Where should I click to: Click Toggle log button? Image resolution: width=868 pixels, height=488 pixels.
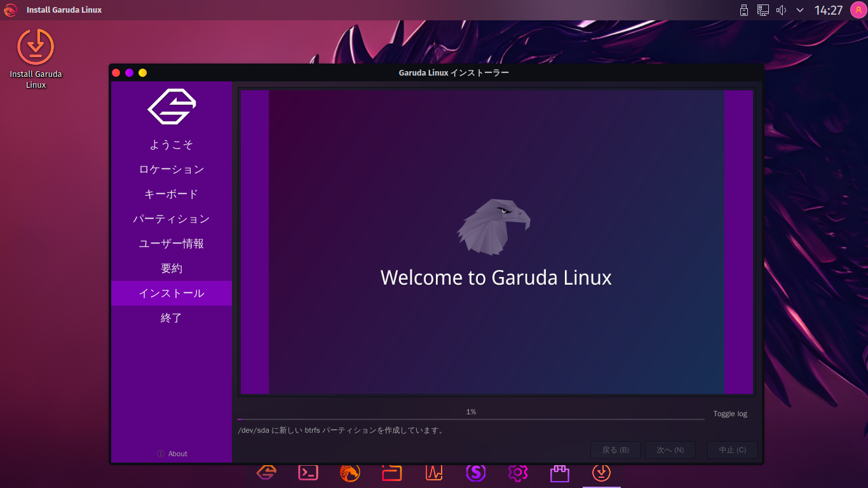pyautogui.click(x=730, y=414)
